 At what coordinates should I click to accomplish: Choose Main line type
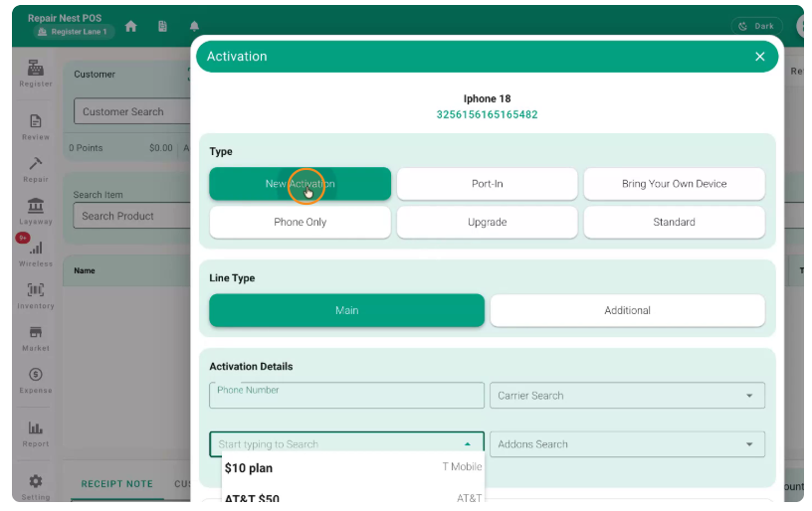[x=346, y=310]
